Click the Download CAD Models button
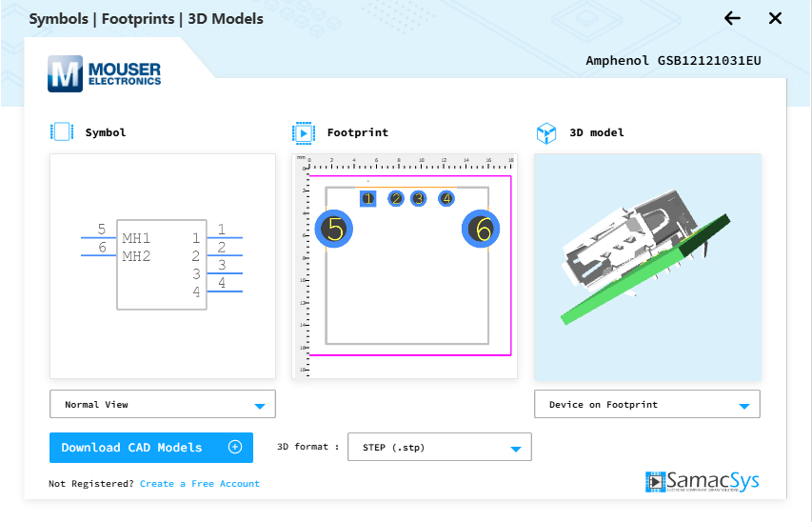Screen dimensions: 812x522 click(x=151, y=448)
